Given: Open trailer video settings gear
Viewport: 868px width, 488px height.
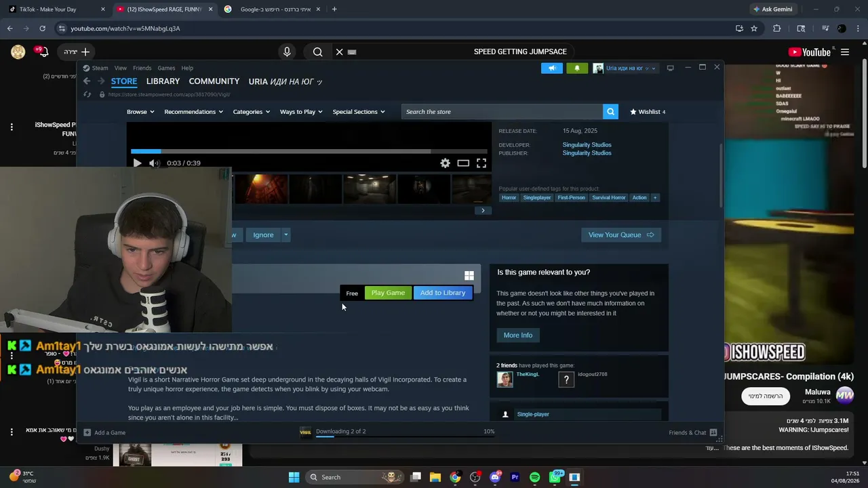Looking at the screenshot, I should (445, 163).
